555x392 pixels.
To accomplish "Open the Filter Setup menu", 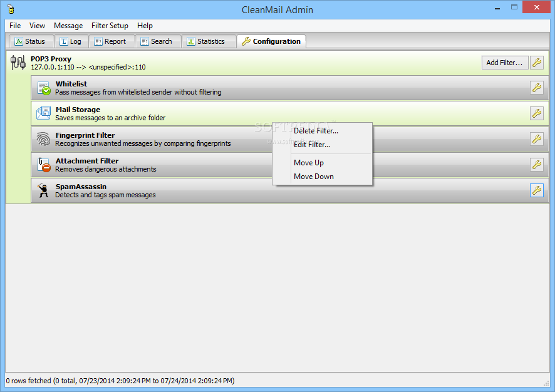I will 110,26.
